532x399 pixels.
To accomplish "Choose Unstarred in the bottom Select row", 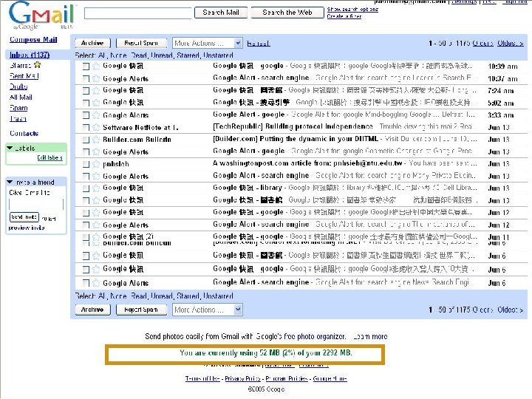I will pos(218,296).
